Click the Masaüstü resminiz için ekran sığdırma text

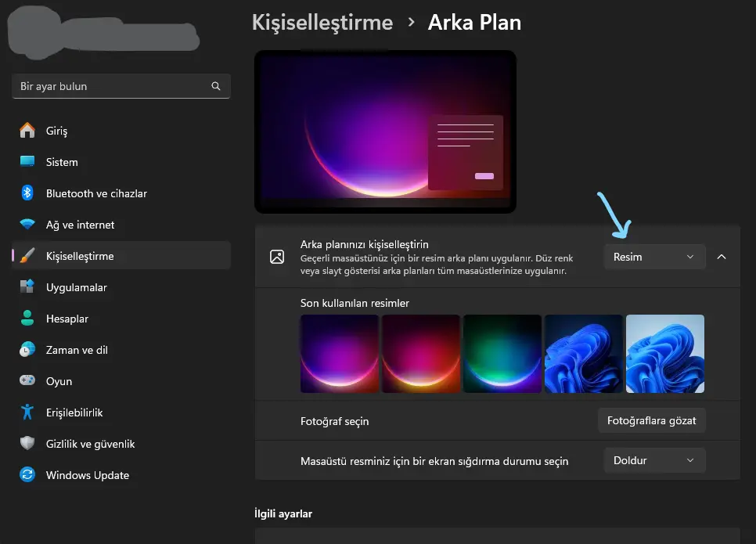click(434, 461)
